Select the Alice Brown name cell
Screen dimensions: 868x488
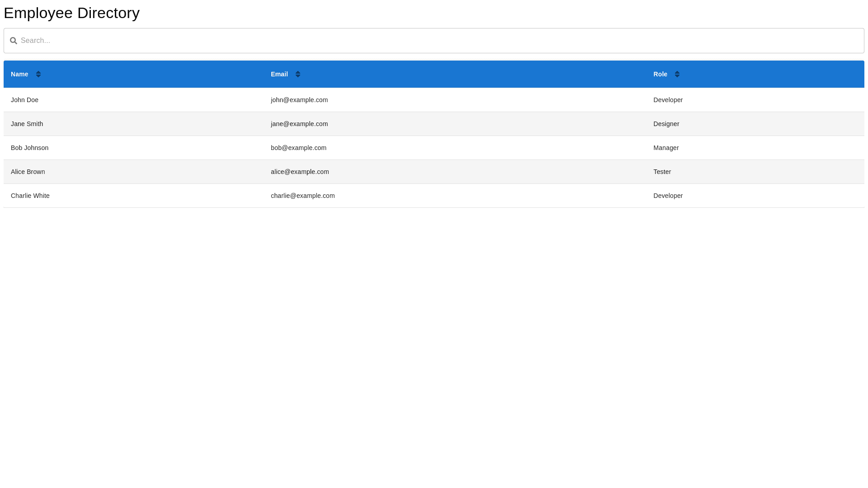point(28,172)
